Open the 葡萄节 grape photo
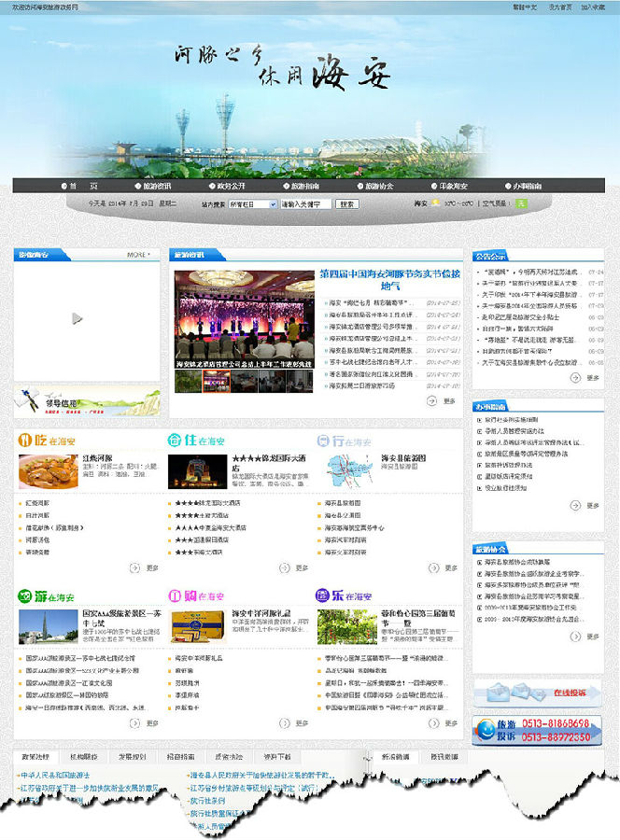This screenshot has height=840, width=620. coord(346,627)
